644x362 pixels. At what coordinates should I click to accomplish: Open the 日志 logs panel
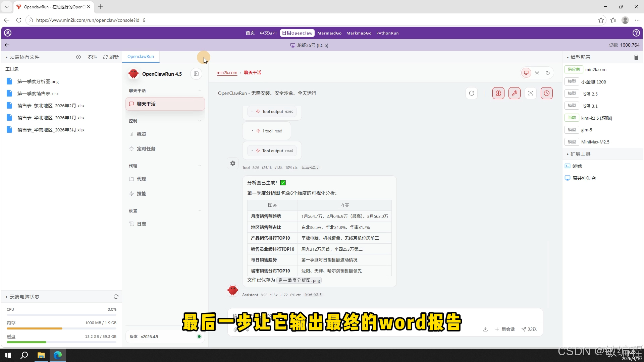click(141, 224)
